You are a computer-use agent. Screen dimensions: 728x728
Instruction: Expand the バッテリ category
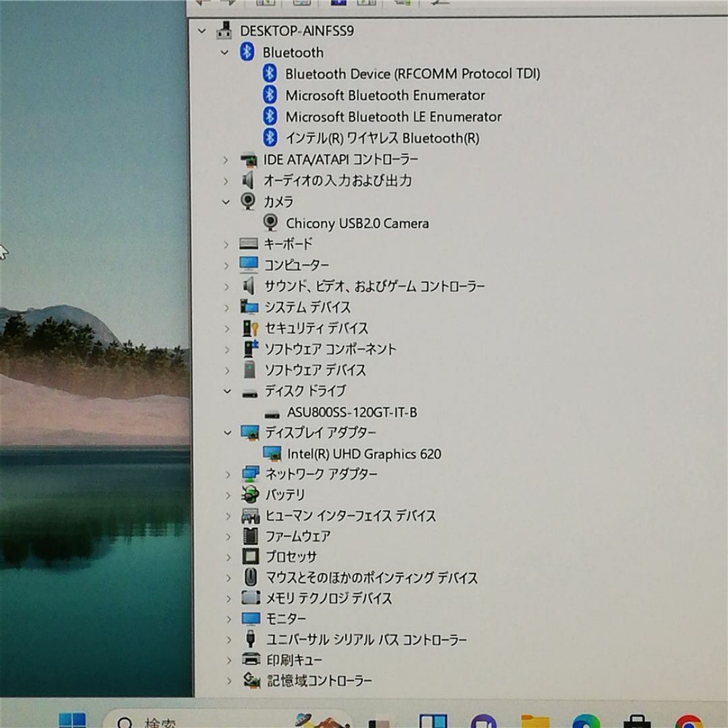pyautogui.click(x=228, y=495)
